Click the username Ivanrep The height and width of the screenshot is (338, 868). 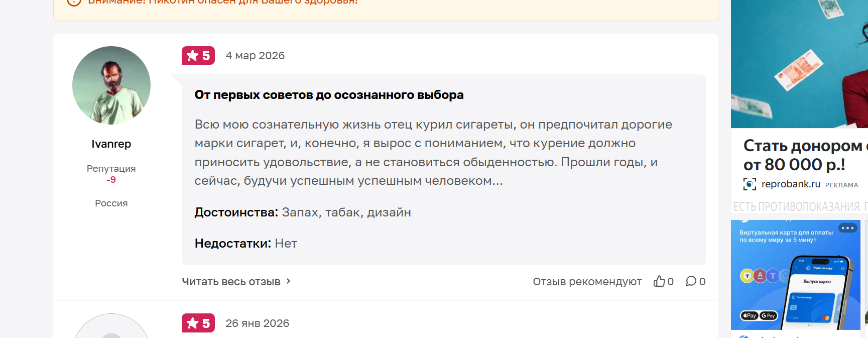(x=111, y=144)
